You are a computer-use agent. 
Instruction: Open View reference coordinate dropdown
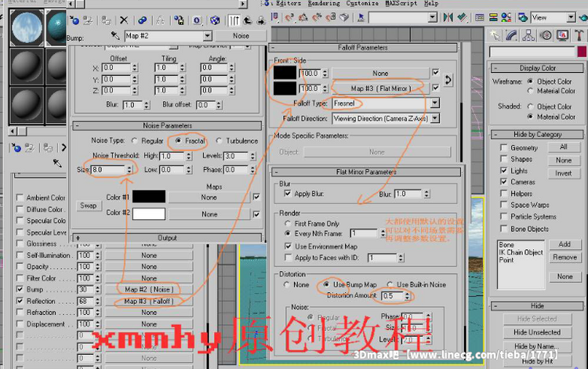point(571,17)
